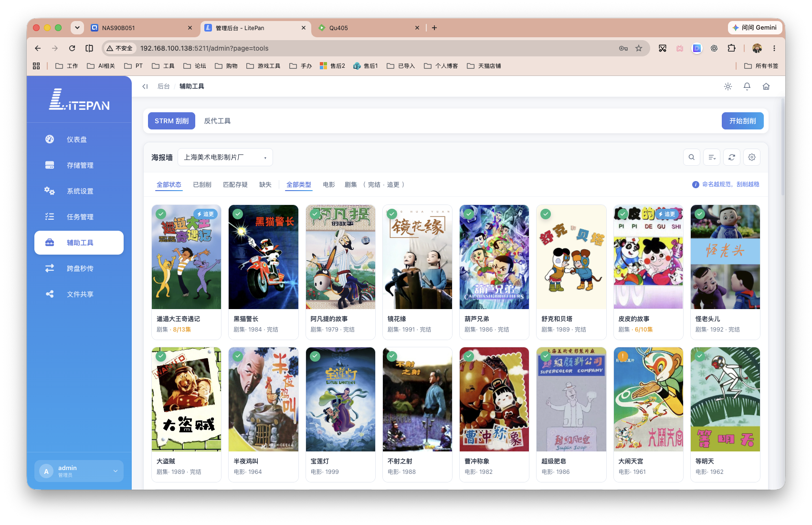The height and width of the screenshot is (525, 812).
Task: Click the home icon in the page header
Action: pos(766,86)
